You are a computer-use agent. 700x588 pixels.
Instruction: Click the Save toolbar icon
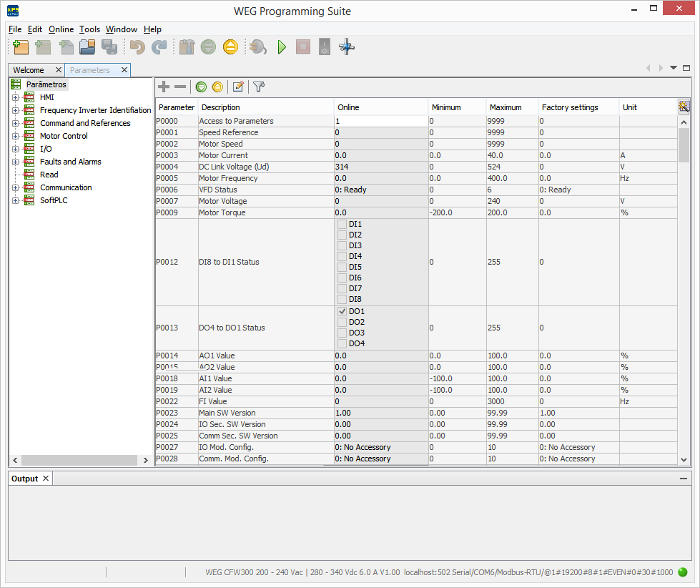point(109,46)
